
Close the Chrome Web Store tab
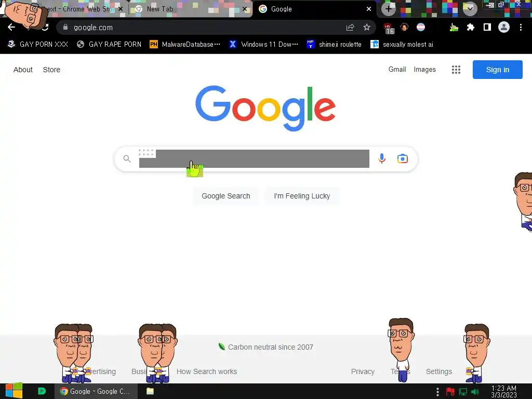pos(121,9)
